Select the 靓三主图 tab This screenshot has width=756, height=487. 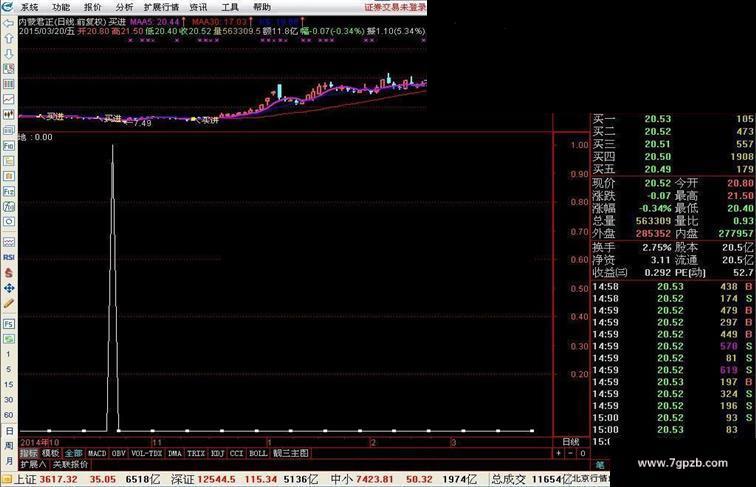(x=291, y=453)
